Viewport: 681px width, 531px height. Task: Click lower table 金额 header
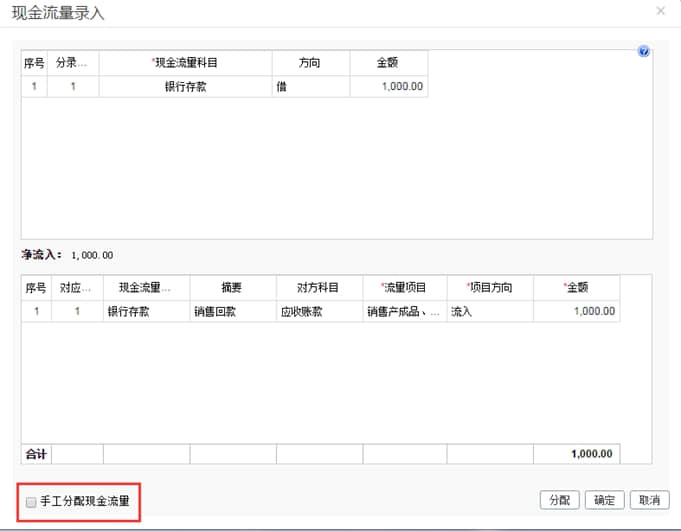click(x=576, y=287)
